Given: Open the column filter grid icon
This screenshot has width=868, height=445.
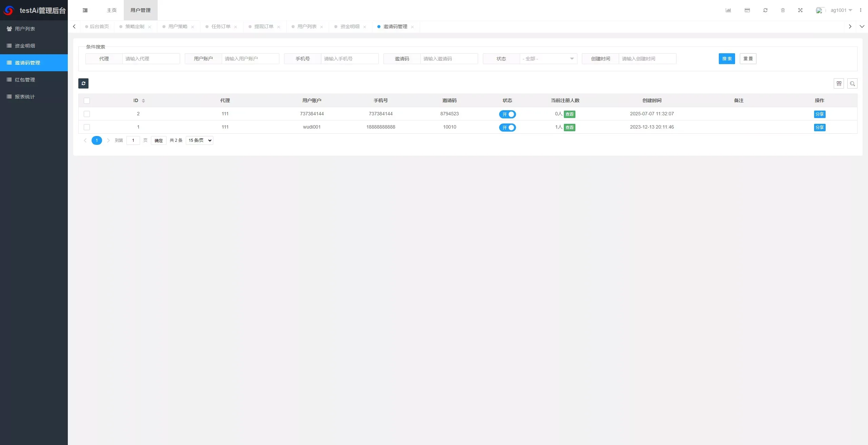Looking at the screenshot, I should 839,83.
